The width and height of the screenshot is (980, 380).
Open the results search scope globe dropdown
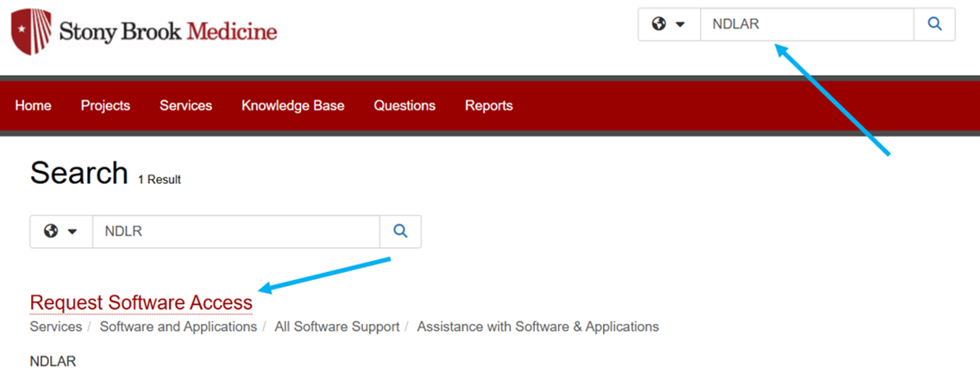(61, 231)
